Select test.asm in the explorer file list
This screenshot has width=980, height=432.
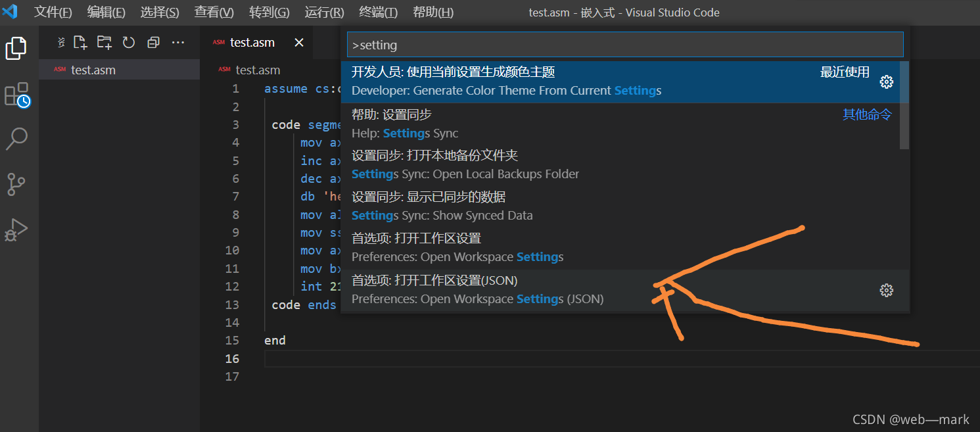click(119, 70)
